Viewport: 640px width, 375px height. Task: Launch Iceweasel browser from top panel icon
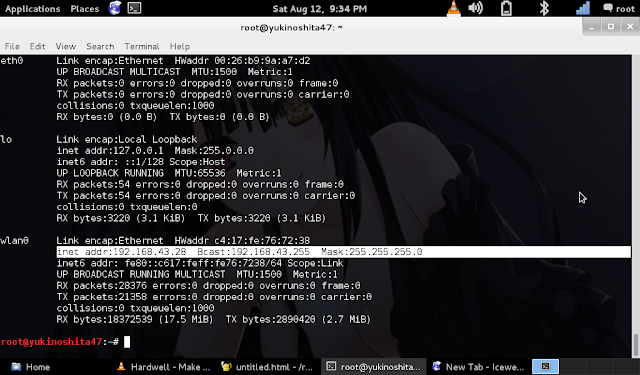(x=115, y=8)
